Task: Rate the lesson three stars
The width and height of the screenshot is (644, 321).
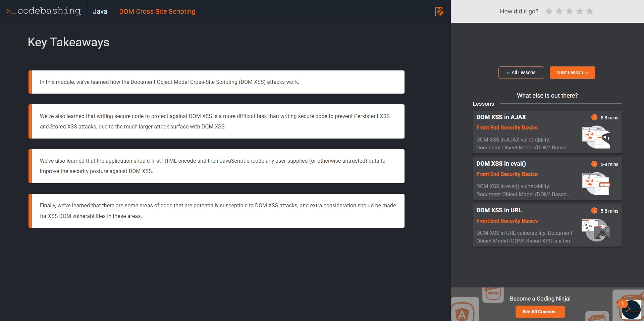Action: click(x=569, y=11)
